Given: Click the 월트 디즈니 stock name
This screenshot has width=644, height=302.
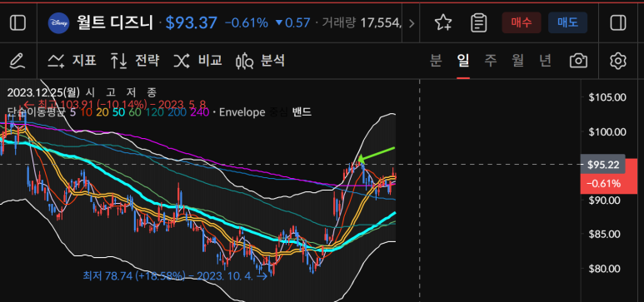Looking at the screenshot, I should click(x=115, y=23).
